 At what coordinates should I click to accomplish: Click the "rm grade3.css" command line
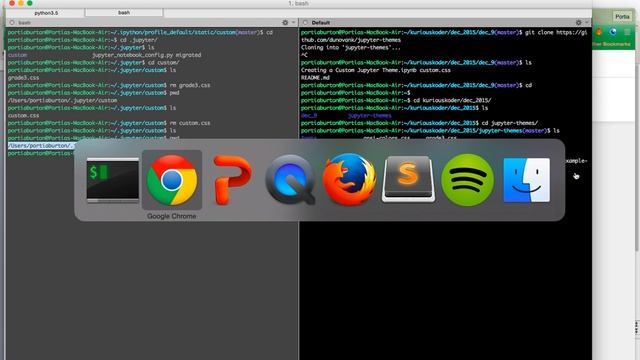190,85
